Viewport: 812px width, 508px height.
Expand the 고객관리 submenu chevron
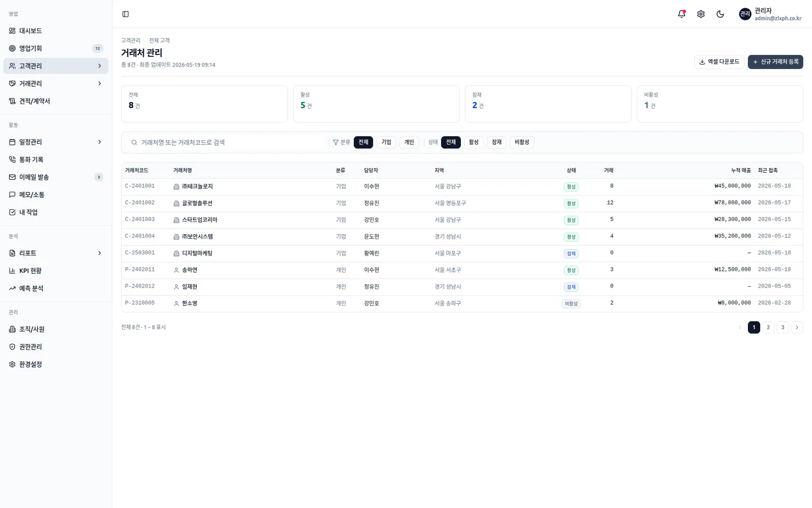99,66
